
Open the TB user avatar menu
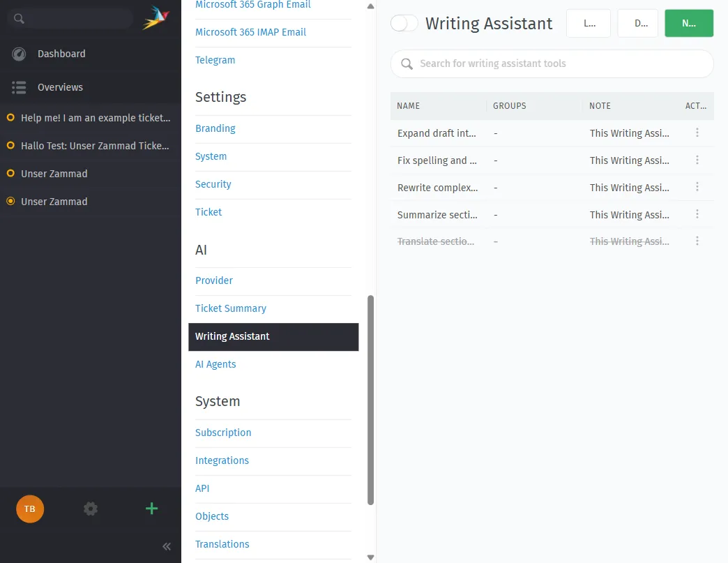point(29,509)
